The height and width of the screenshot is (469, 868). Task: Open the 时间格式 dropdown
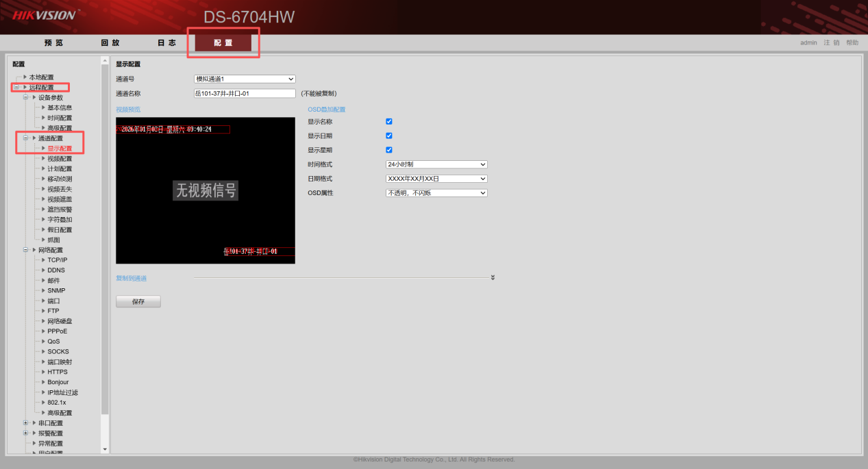[436, 164]
